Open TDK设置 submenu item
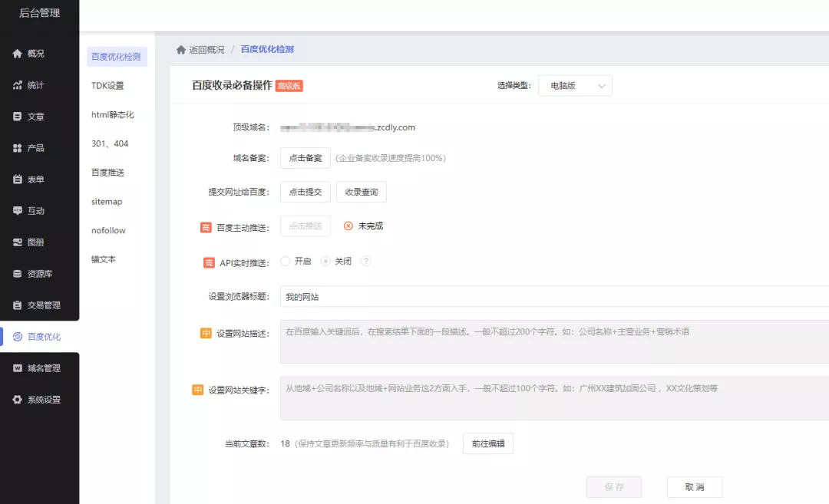Screen dimensions: 829x504 tap(107, 86)
